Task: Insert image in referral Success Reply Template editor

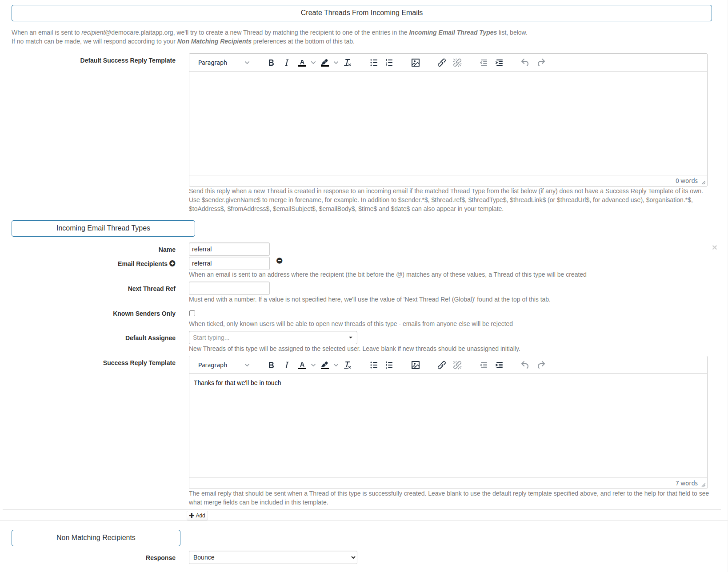Action: coord(416,365)
